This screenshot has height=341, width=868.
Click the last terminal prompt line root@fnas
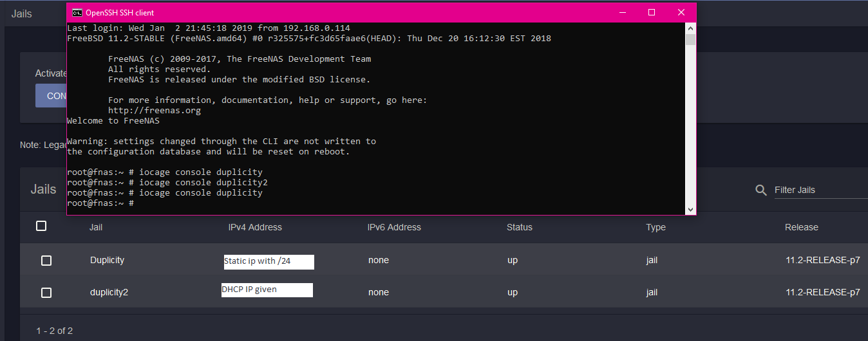pos(100,203)
